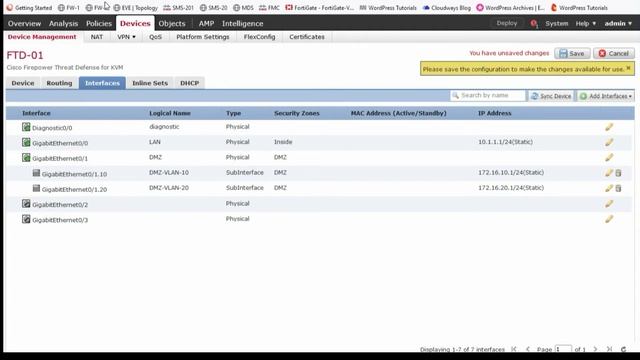This screenshot has height=360, width=640.
Task: Click the GigabitEthernet0/0 interface status icon
Action: tap(26, 142)
